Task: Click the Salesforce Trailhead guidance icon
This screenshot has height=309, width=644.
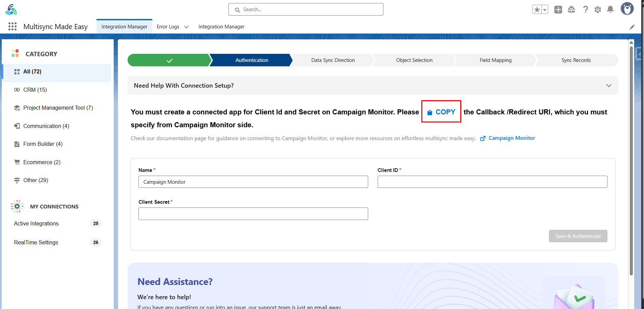Action: (571, 9)
